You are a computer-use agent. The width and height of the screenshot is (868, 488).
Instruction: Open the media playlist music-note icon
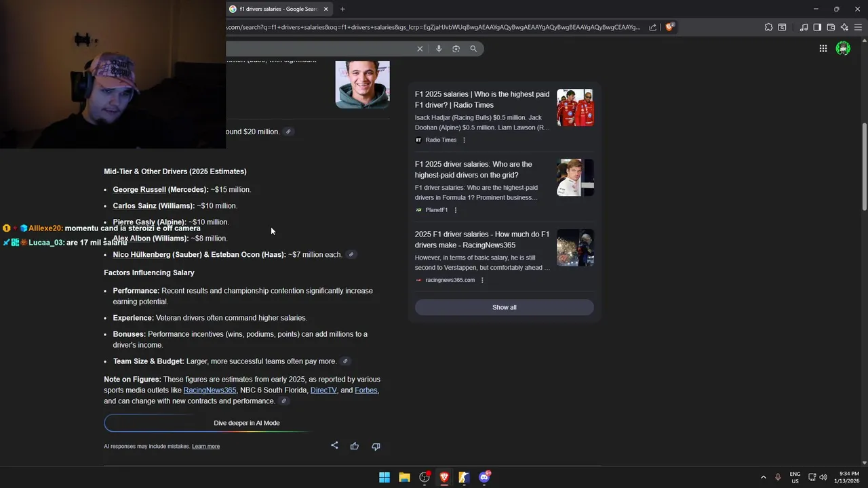tap(804, 27)
